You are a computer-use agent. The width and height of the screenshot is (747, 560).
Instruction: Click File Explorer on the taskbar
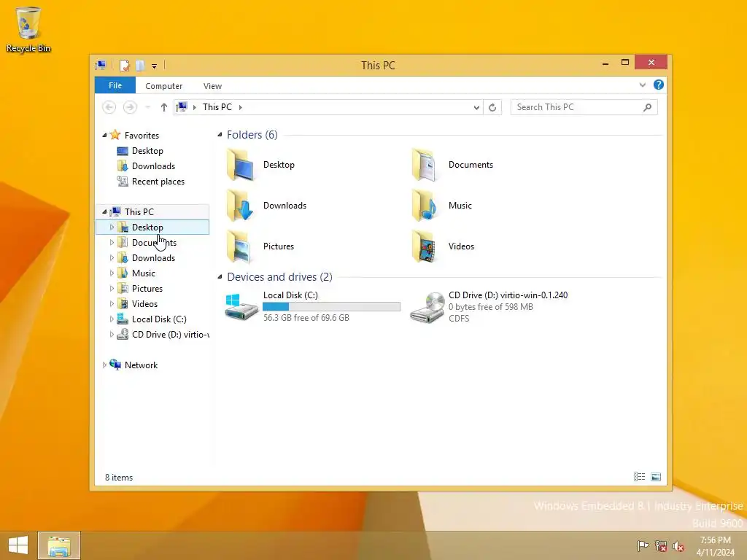(59, 545)
